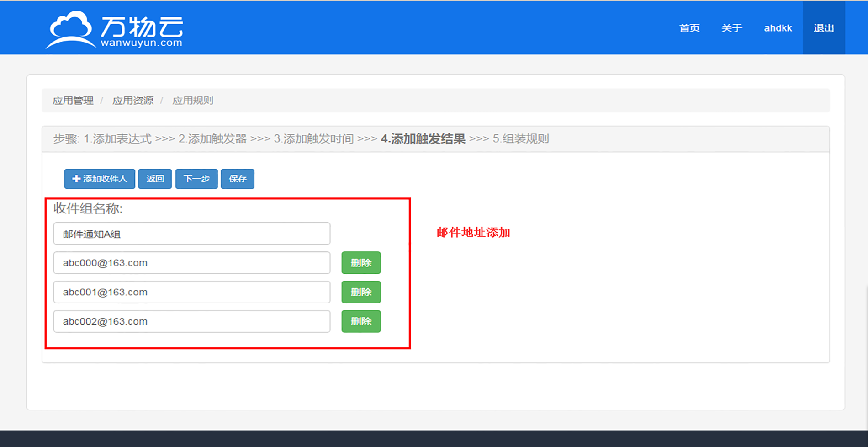This screenshot has width=868, height=447.
Task: Go to 应用管理 breadcrumb
Action: 73,101
